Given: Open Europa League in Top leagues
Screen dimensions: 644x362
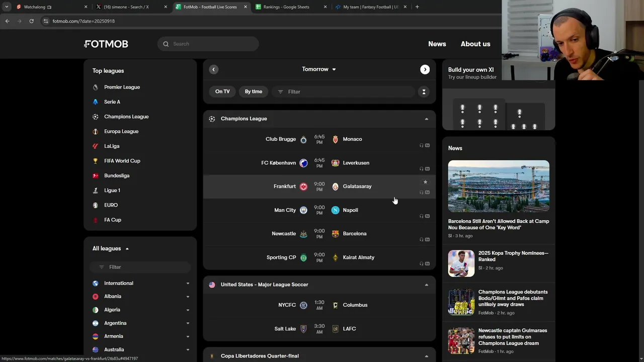Looking at the screenshot, I should tap(121, 131).
